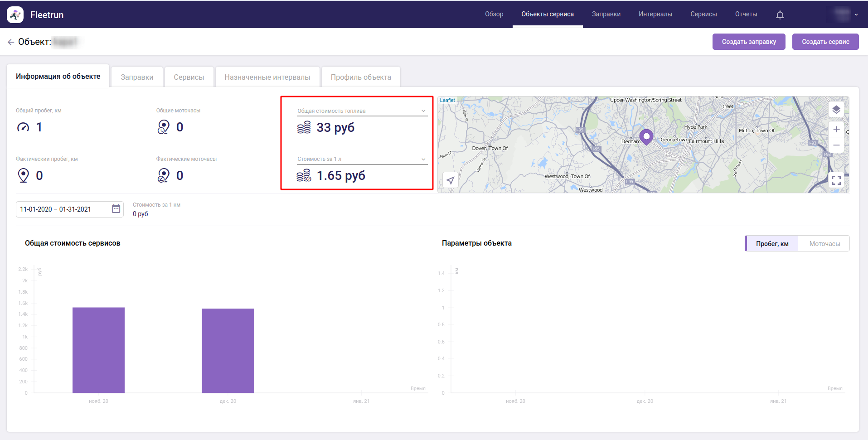This screenshot has width=868, height=440.
Task: Zoom in on the map
Action: (x=836, y=129)
